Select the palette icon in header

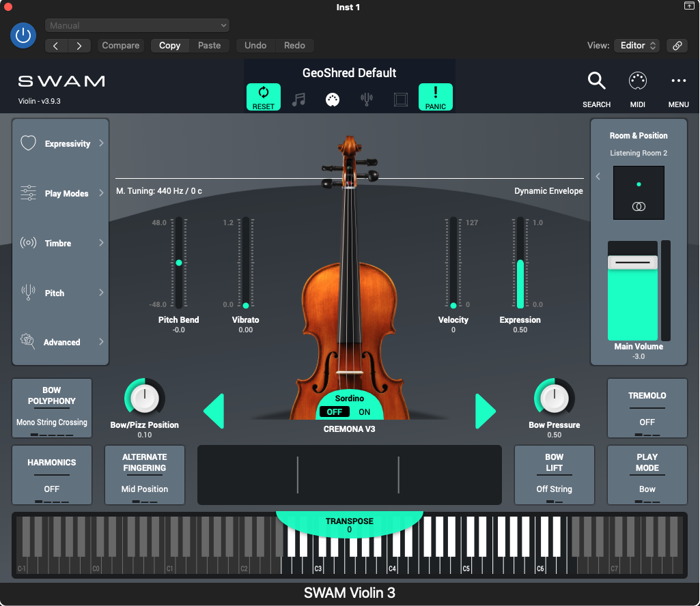pos(333,100)
